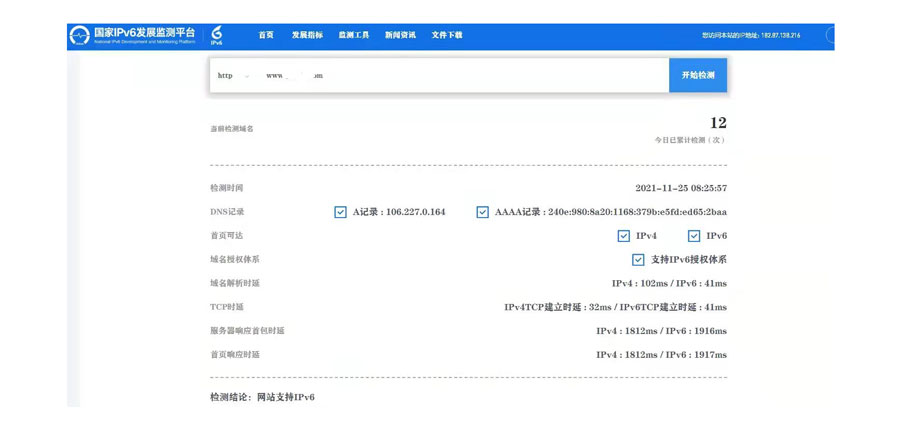Toggle the A记录 checkbox

pyautogui.click(x=341, y=212)
